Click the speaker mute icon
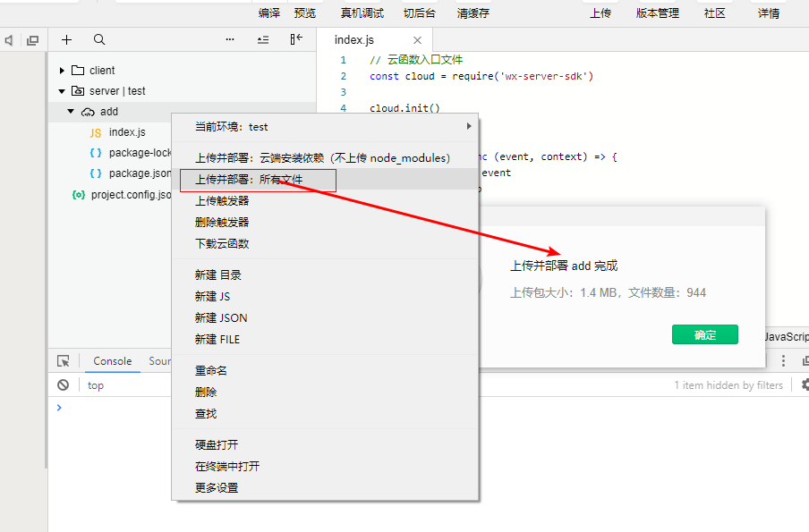 point(9,40)
